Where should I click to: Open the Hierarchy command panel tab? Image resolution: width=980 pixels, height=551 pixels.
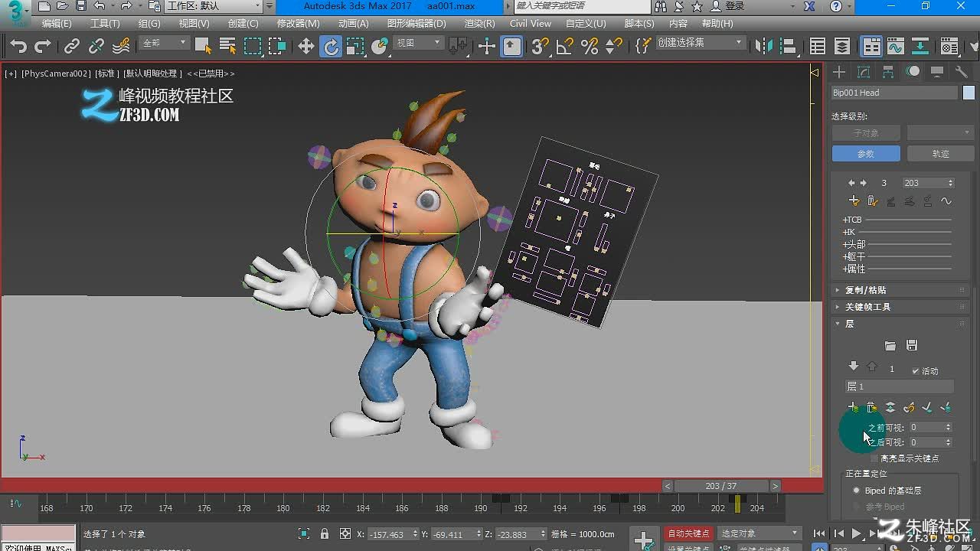(888, 72)
